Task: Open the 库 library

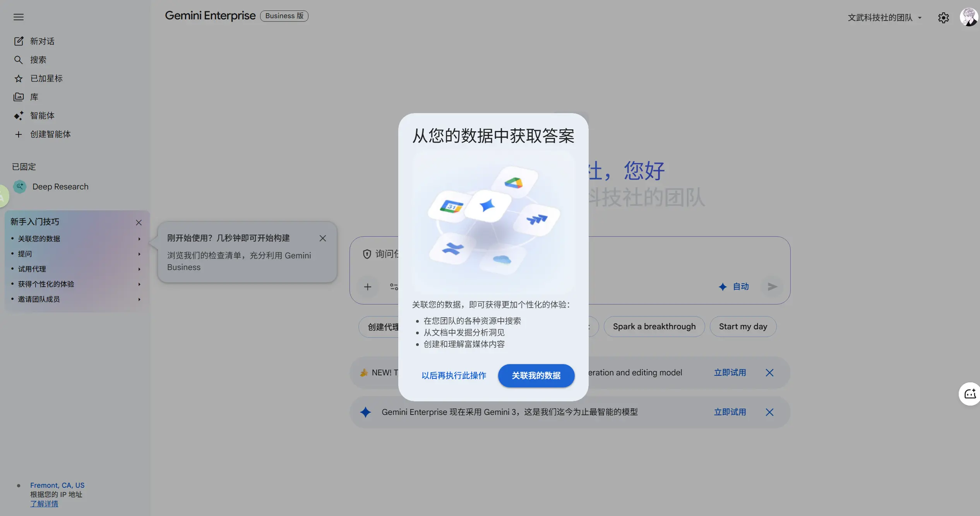Action: coord(34,97)
